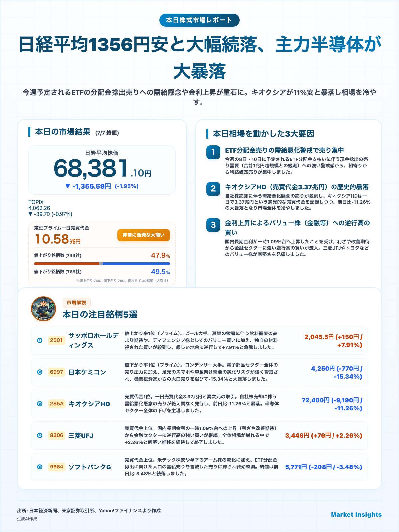Click the market commentator avatar image
The height and width of the screenshot is (532, 399).
click(43, 309)
